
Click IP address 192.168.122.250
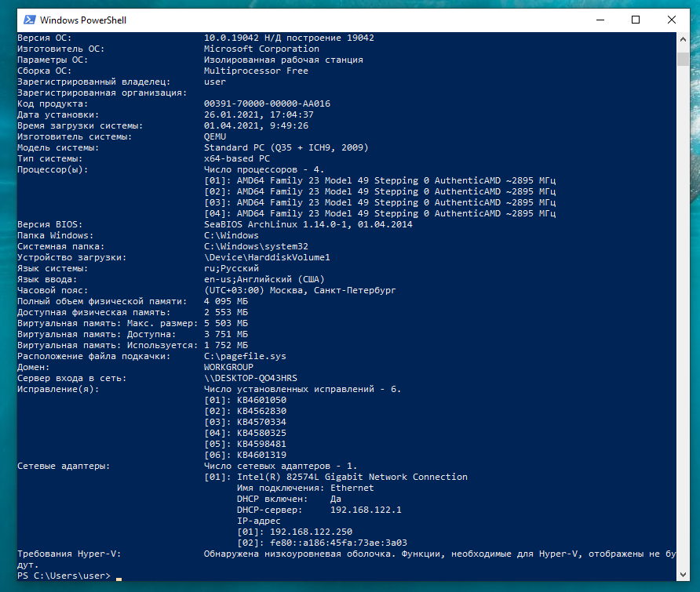point(312,532)
